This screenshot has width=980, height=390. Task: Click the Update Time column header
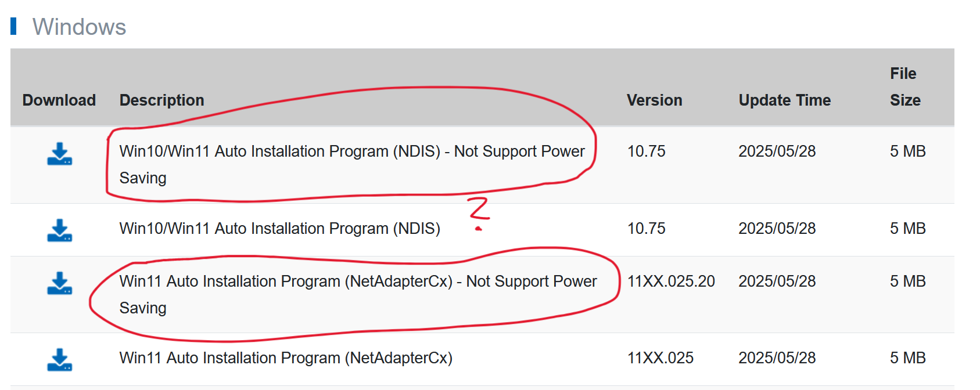point(784,100)
